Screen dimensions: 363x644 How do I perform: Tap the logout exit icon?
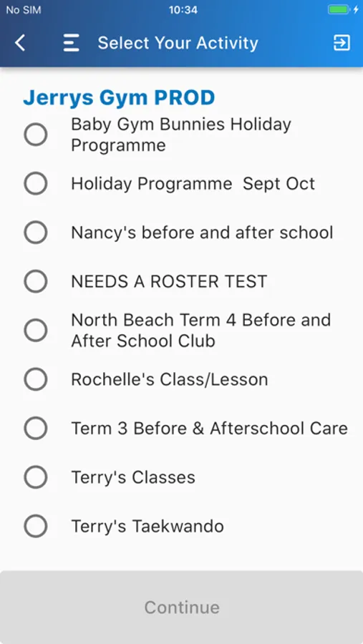(342, 43)
